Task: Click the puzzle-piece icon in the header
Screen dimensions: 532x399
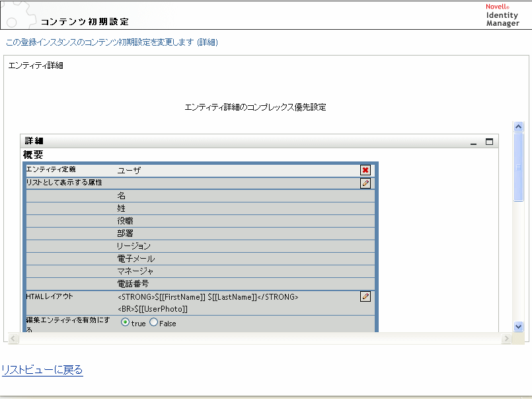Action: pos(12,15)
